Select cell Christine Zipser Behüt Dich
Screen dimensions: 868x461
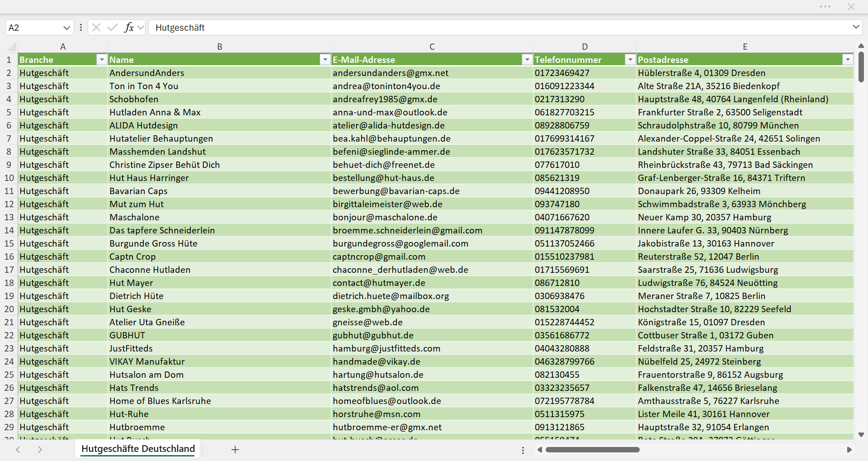219,165
